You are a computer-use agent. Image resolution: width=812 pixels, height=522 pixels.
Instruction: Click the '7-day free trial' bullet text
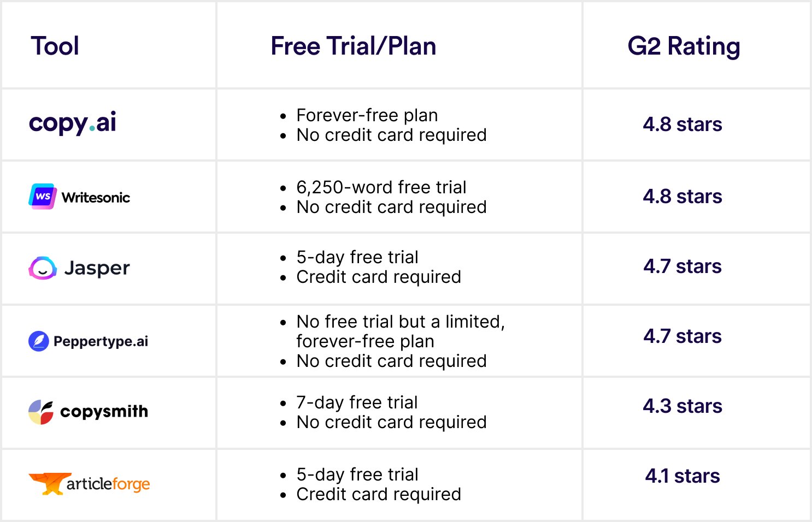357,402
